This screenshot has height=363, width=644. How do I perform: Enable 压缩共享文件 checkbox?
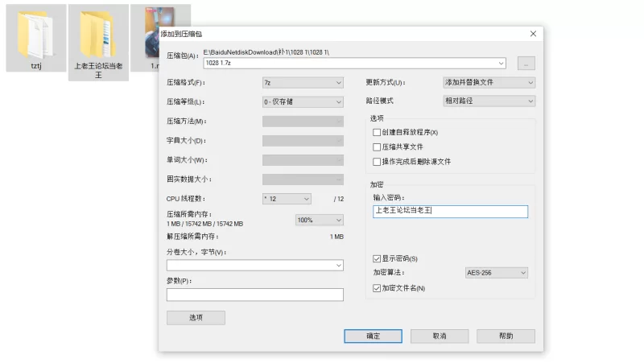[x=377, y=147]
